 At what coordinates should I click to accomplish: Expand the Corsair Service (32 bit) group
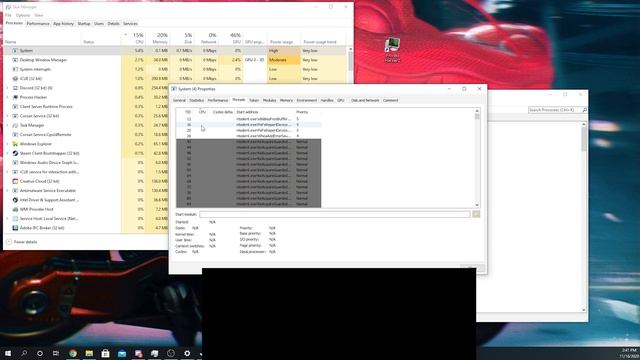pos(7,116)
